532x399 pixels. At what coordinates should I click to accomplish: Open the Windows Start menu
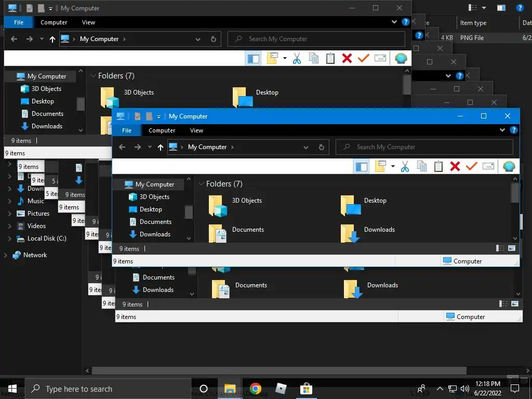pyautogui.click(x=12, y=389)
